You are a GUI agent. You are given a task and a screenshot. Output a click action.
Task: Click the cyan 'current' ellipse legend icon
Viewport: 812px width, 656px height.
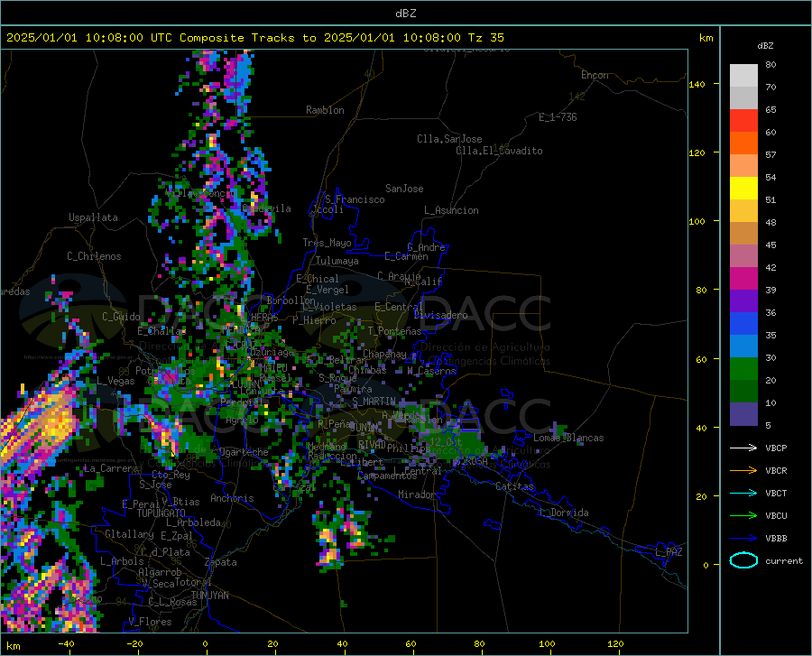coord(743,560)
